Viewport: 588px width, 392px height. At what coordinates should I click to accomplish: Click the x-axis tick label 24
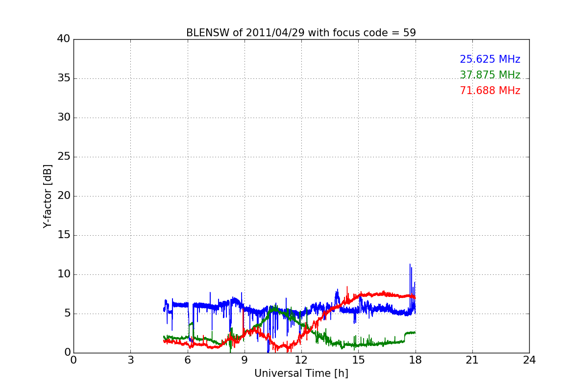click(x=529, y=360)
